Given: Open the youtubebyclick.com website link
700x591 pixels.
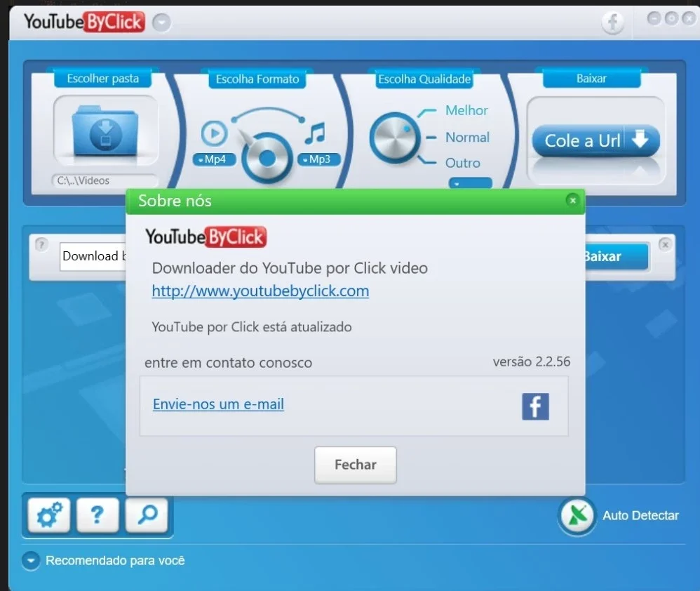Looking at the screenshot, I should click(260, 291).
